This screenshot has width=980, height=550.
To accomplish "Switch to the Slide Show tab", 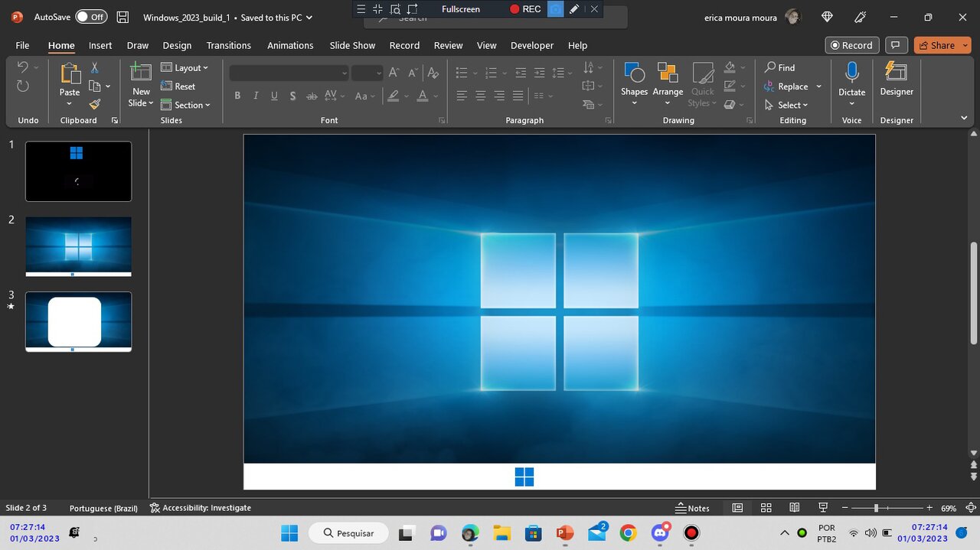I will [x=352, y=45].
